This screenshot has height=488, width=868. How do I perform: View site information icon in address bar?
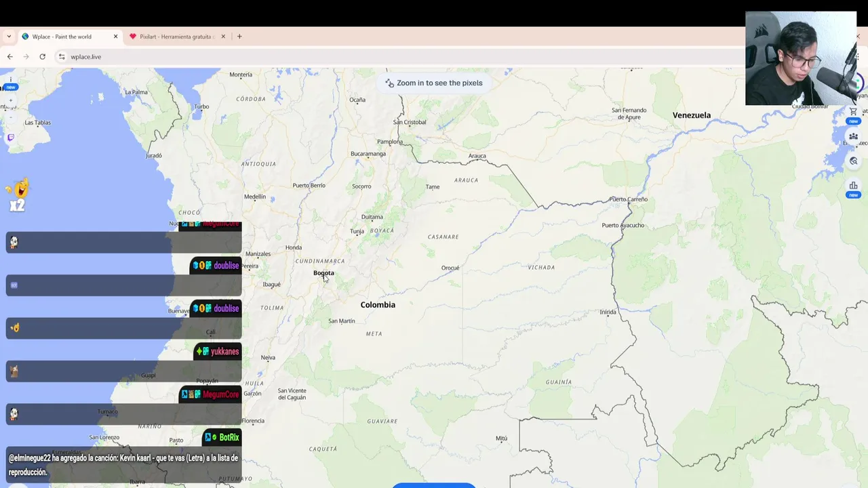(x=62, y=57)
